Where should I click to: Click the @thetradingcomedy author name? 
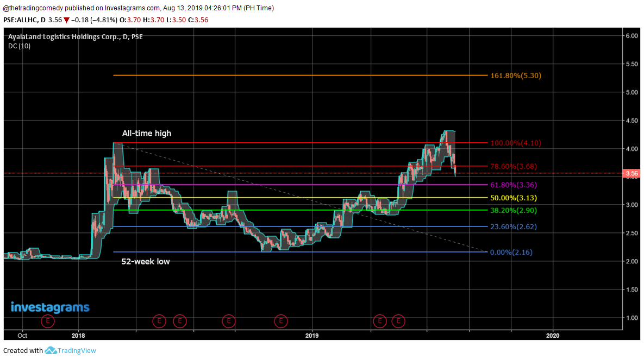tap(33, 8)
